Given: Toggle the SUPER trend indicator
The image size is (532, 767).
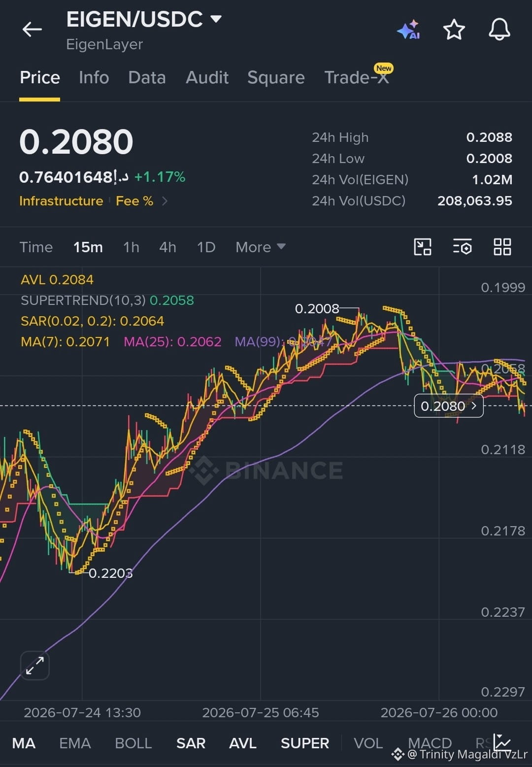Looking at the screenshot, I should click(x=305, y=743).
